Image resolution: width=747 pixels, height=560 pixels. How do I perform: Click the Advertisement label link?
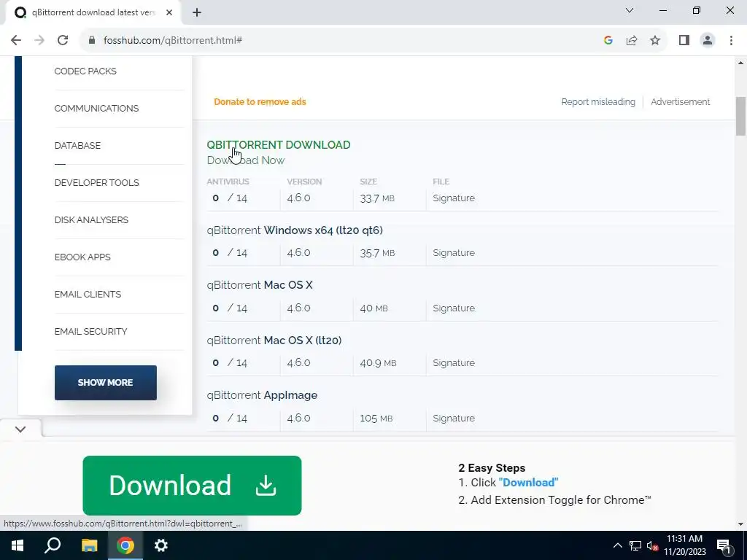(x=681, y=102)
